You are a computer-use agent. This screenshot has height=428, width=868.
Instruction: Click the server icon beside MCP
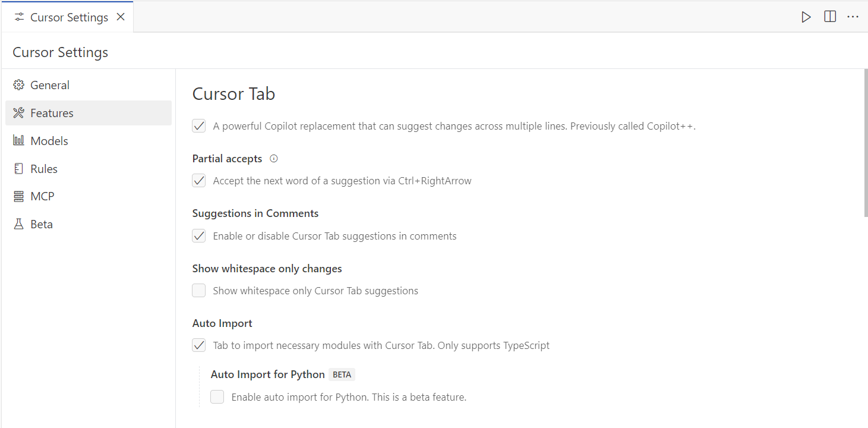click(18, 196)
